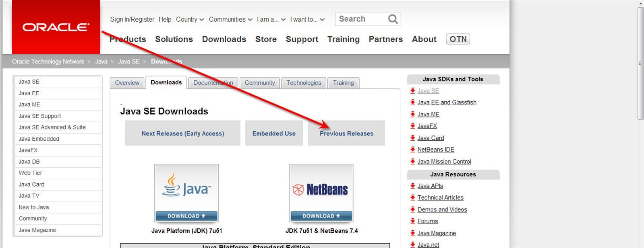The image size is (644, 248).
Task: Click the OTN button
Action: [x=458, y=39]
